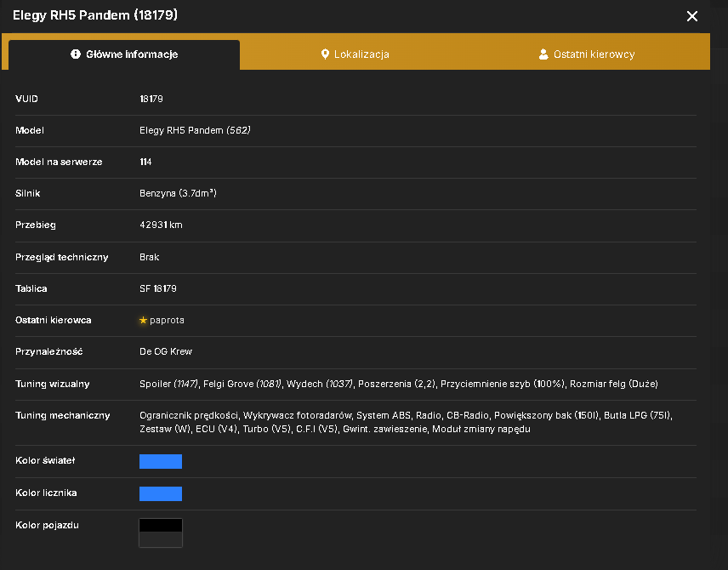This screenshot has width=728, height=570.
Task: Click the dialog title Elegy RH5 Pandem (18179)
Action: pyautogui.click(x=95, y=15)
